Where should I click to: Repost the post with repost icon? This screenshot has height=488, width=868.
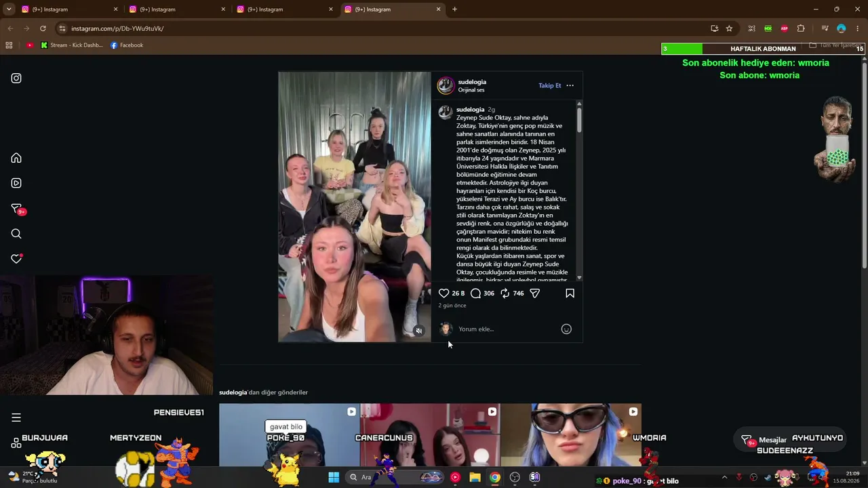click(x=505, y=293)
